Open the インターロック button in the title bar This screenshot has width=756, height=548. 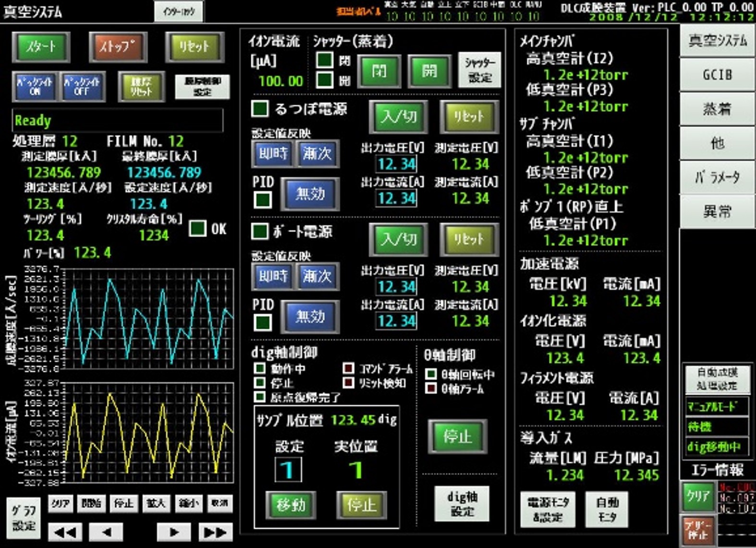pos(179,11)
